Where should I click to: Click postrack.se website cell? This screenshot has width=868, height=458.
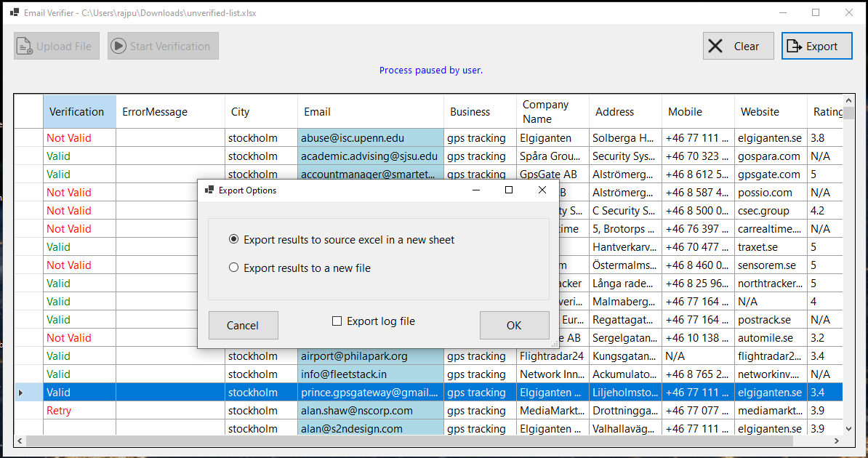coord(771,320)
